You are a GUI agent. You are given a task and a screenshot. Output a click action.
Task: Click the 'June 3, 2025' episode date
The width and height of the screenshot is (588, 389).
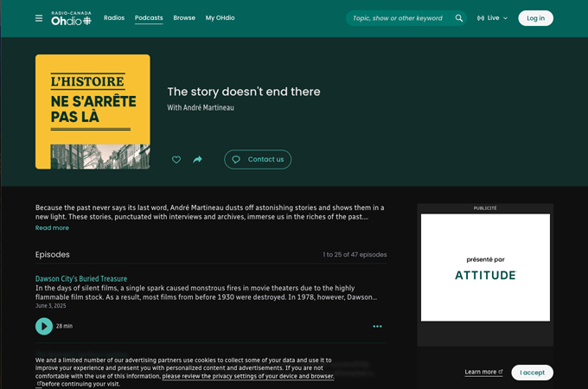51,306
